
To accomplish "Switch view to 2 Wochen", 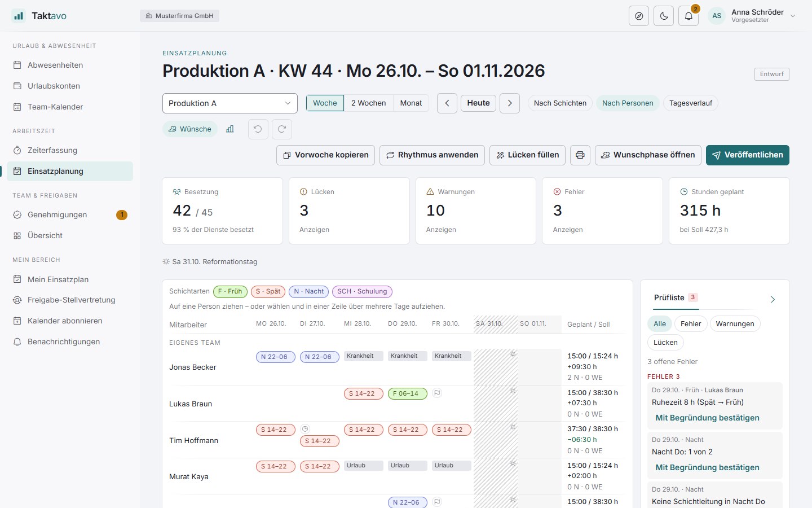I will [x=368, y=103].
